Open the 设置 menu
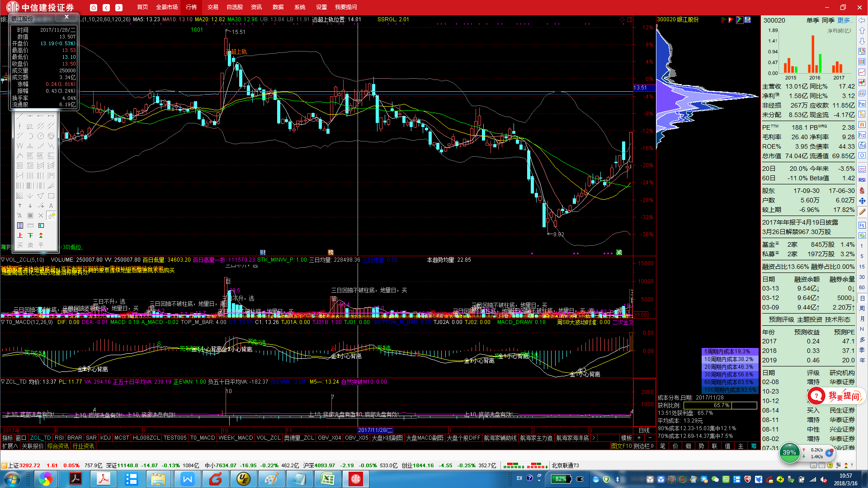The image size is (868, 488). pos(321,7)
